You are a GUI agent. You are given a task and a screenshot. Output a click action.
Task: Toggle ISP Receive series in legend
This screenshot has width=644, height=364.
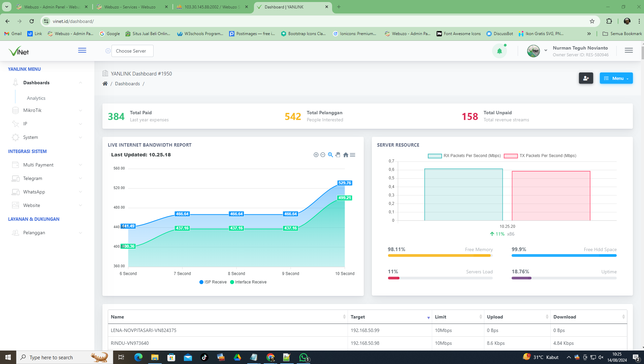click(x=213, y=282)
